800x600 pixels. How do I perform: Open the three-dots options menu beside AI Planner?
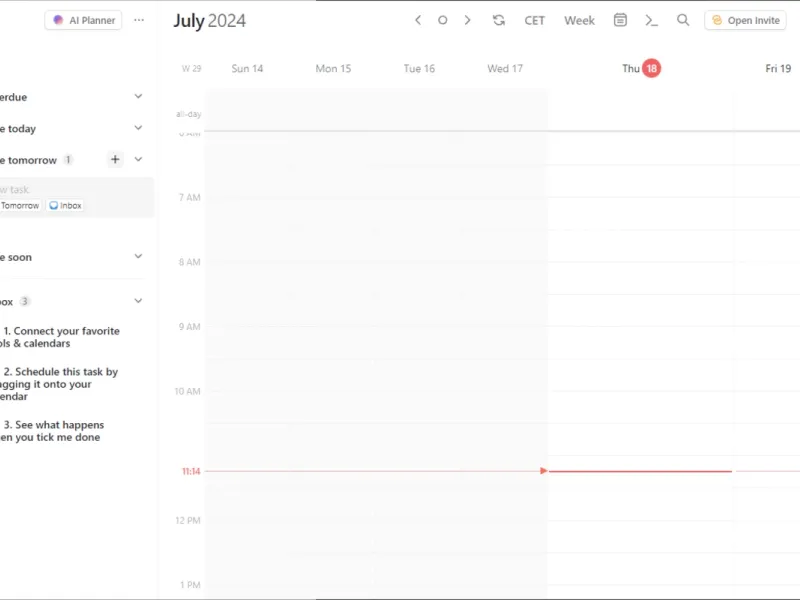click(x=139, y=20)
